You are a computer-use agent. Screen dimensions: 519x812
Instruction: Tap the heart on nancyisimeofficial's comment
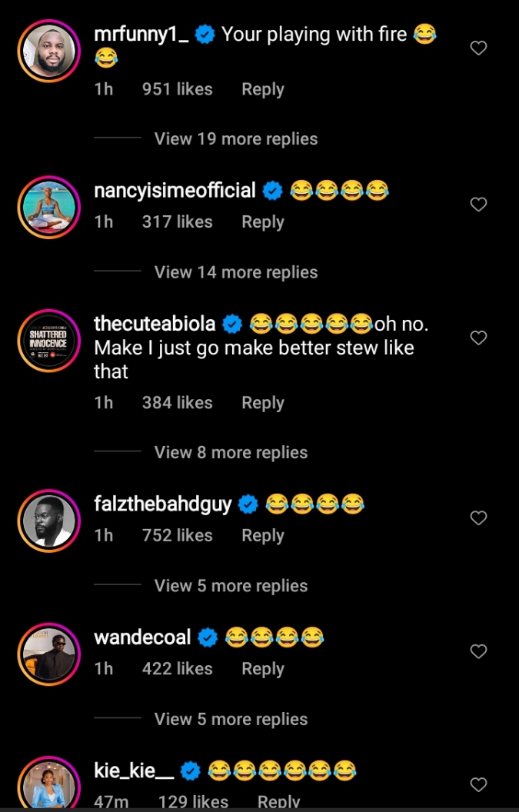click(x=478, y=205)
